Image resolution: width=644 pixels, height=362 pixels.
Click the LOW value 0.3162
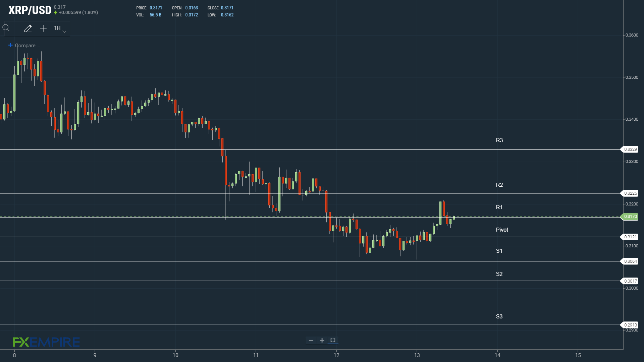coord(227,15)
